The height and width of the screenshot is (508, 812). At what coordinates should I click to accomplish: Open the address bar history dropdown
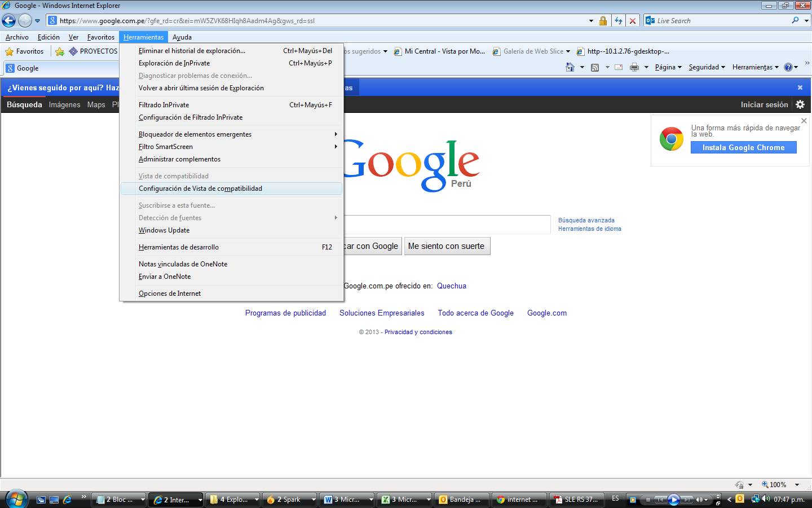click(x=590, y=20)
